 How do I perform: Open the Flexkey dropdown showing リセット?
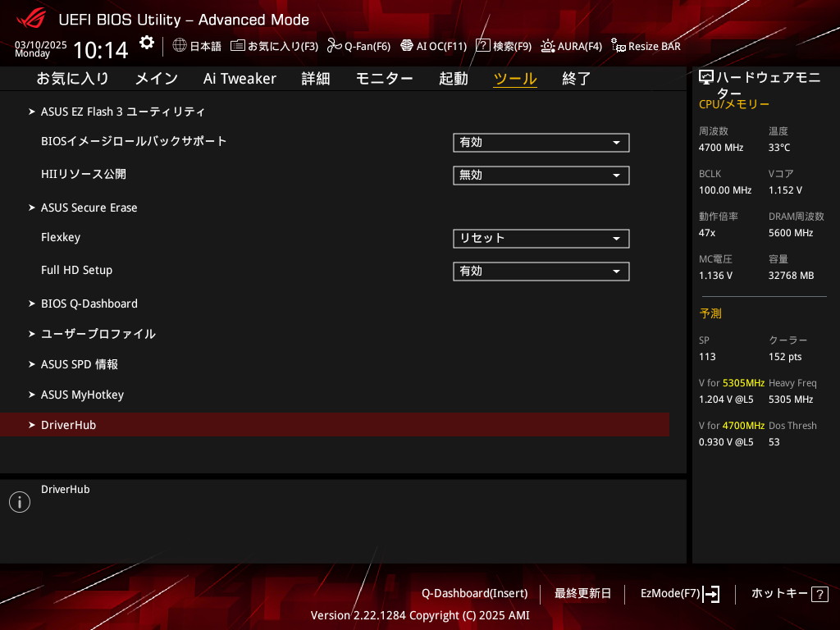click(x=541, y=239)
